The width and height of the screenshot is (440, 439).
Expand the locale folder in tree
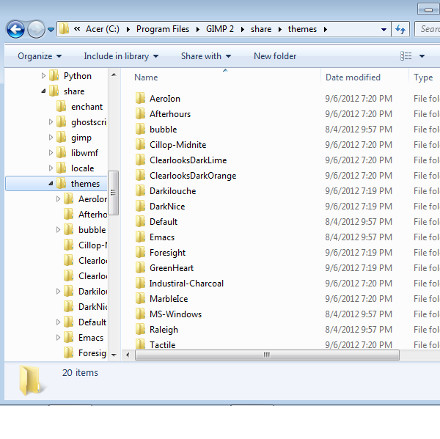point(51,168)
